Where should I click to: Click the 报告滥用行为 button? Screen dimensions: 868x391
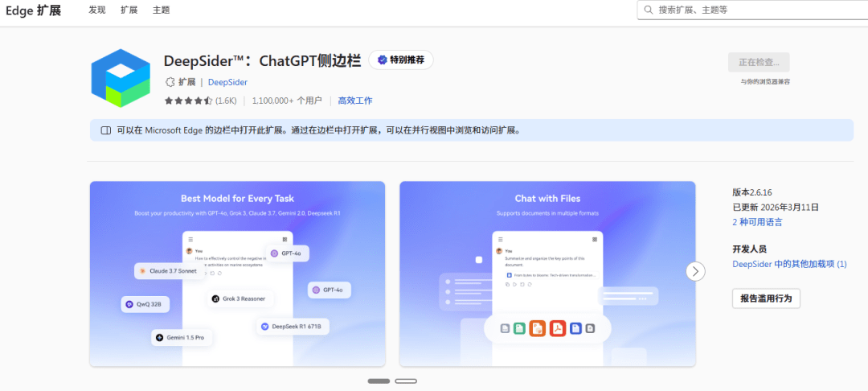coord(766,298)
